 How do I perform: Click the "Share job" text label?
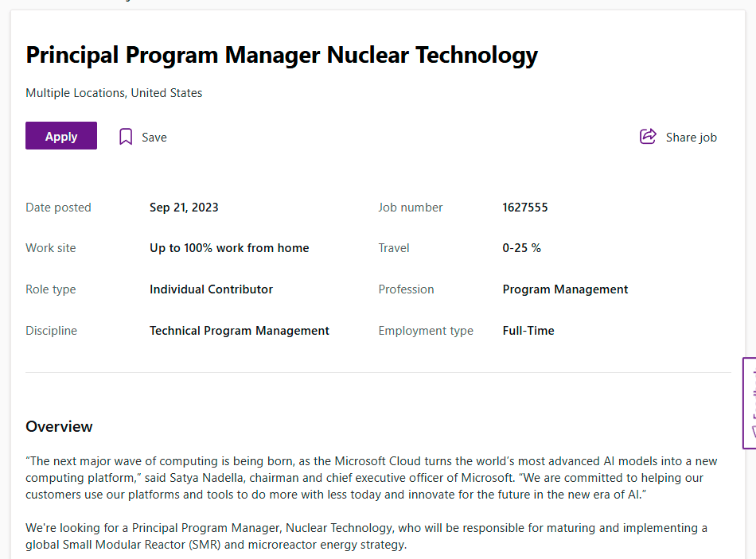point(691,138)
